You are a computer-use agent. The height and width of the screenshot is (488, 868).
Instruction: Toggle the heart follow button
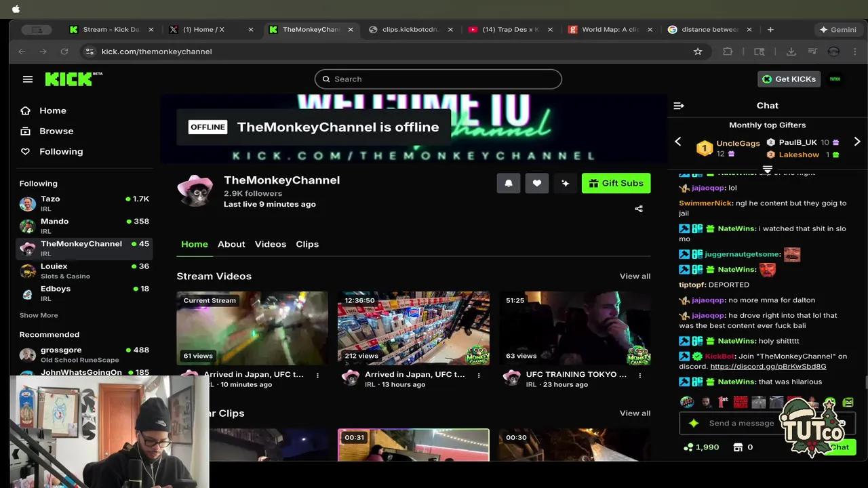537,183
